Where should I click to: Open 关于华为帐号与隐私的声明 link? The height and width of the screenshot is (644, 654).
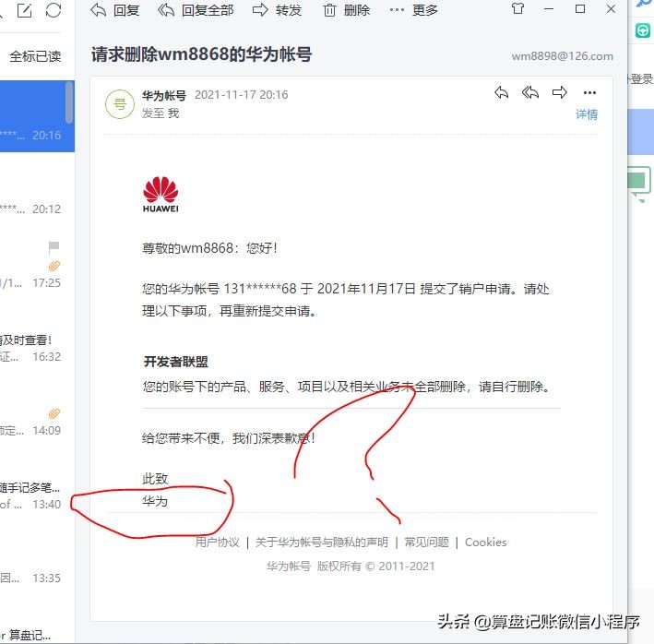[x=322, y=543]
